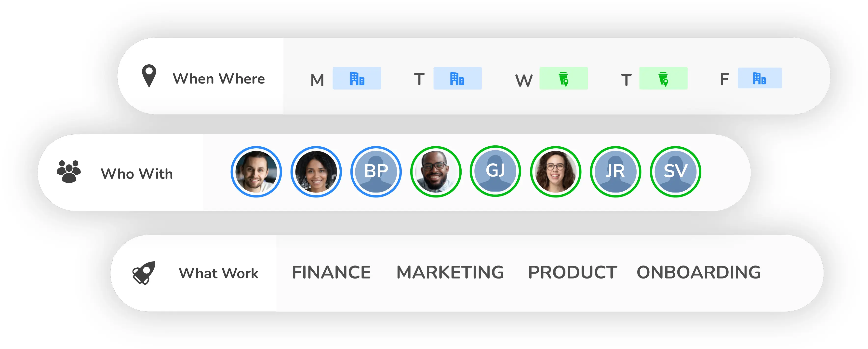The height and width of the screenshot is (349, 868).
Task: Choose the PRODUCT work category
Action: click(572, 272)
